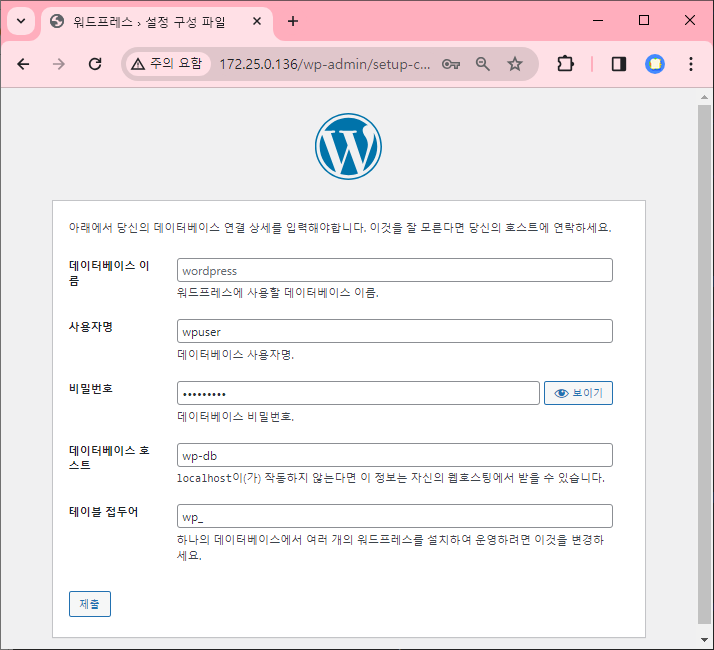
Task: Click the 사용자명 field containing wpuser
Action: tap(395, 331)
